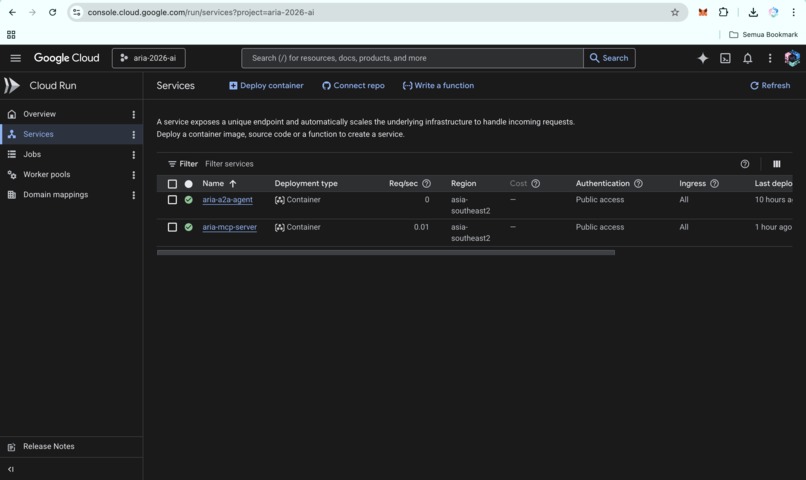Open the notifications bell
This screenshot has width=806, height=480.
click(x=747, y=58)
